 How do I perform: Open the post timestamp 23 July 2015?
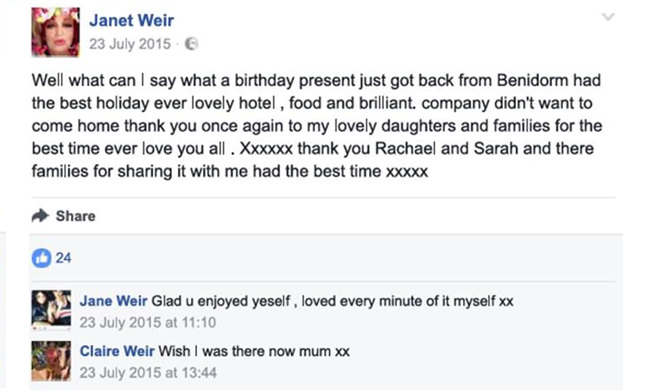pyautogui.click(x=130, y=44)
